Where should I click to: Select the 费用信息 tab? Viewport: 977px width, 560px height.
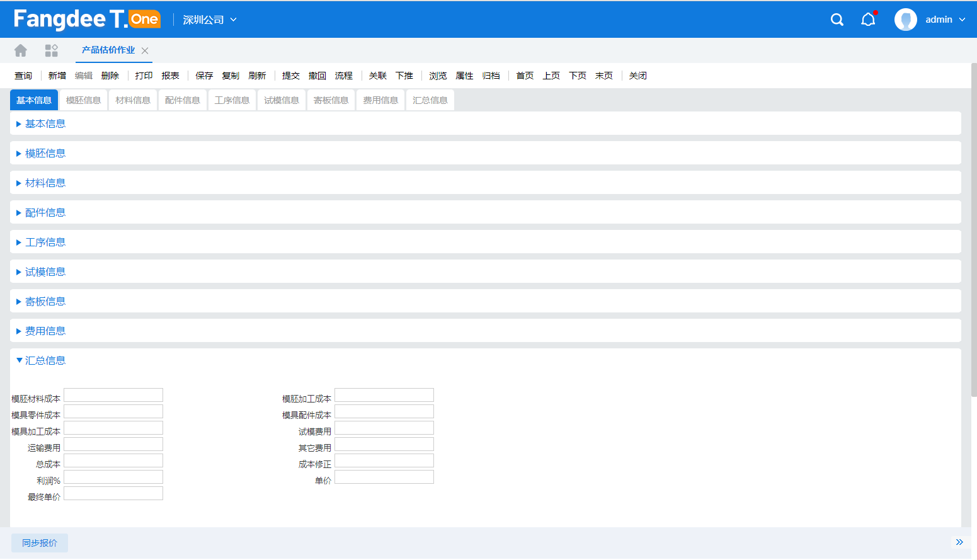tap(380, 100)
